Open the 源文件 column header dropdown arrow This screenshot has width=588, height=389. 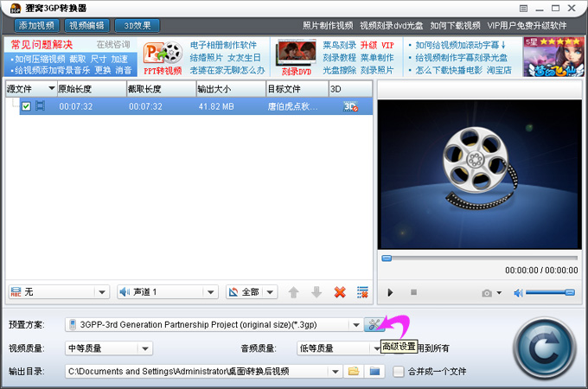[x=52, y=88]
